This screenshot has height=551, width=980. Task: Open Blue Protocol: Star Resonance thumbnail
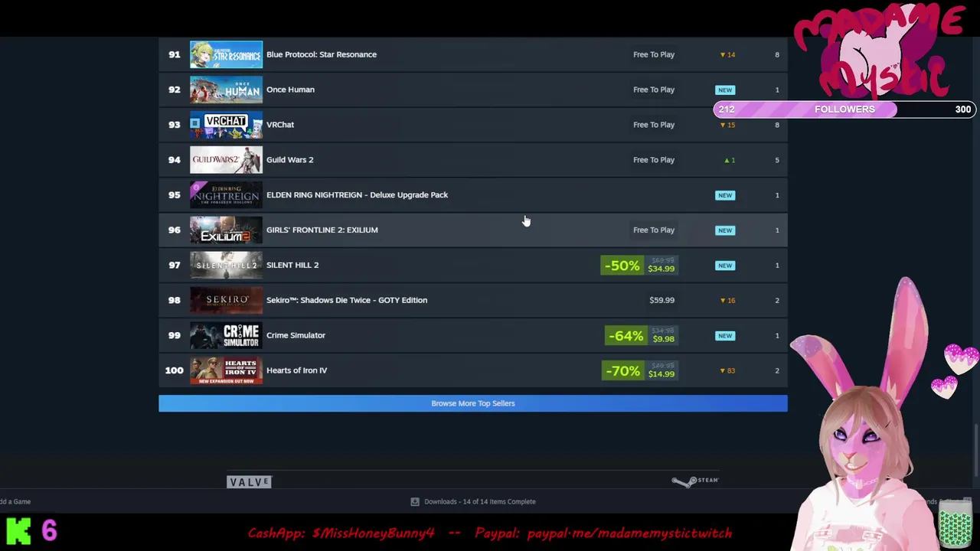coord(226,54)
